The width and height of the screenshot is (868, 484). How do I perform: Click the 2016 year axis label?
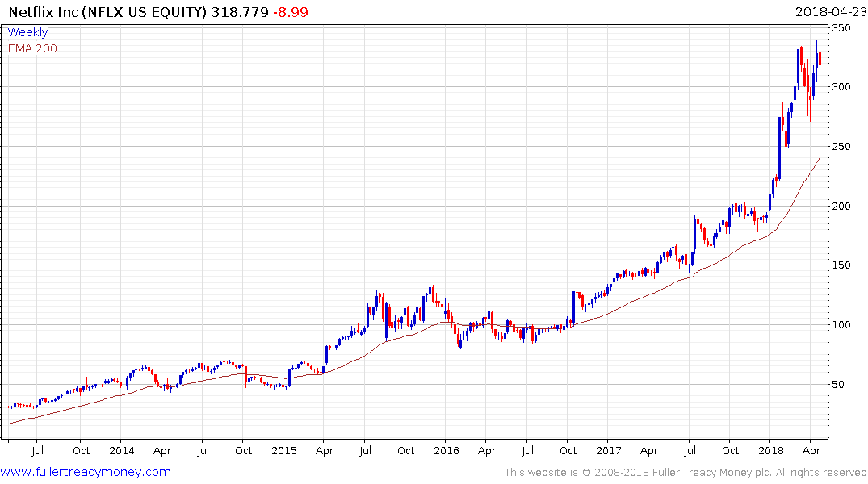pyautogui.click(x=447, y=450)
